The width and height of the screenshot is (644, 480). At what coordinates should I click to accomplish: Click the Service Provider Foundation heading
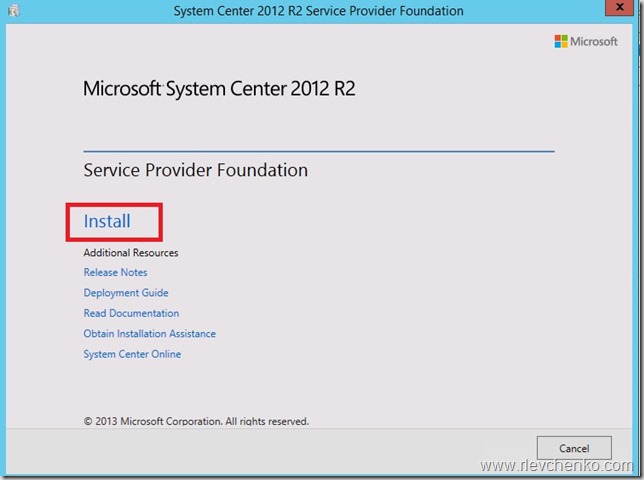click(195, 170)
